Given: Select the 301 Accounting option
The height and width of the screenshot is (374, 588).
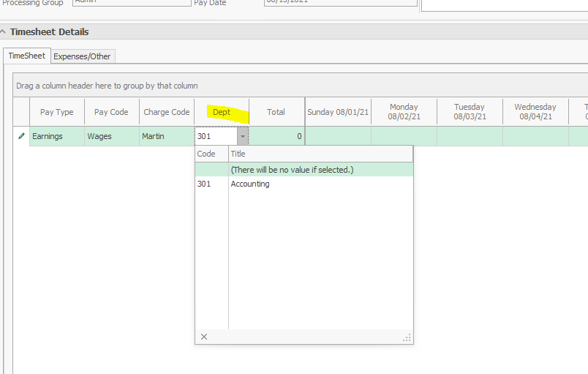Looking at the screenshot, I should pos(249,184).
